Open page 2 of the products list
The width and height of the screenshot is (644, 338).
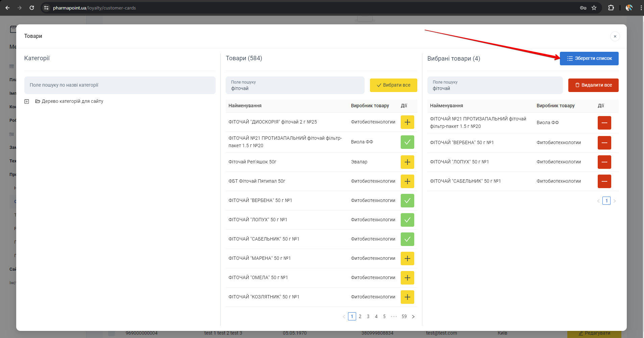(360, 317)
